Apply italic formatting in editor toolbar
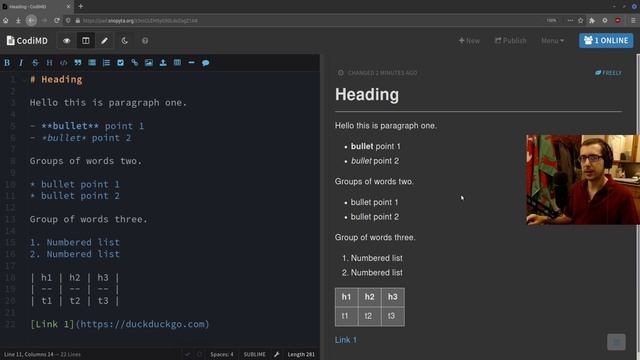Screen dimensions: 640x360 coord(21,62)
